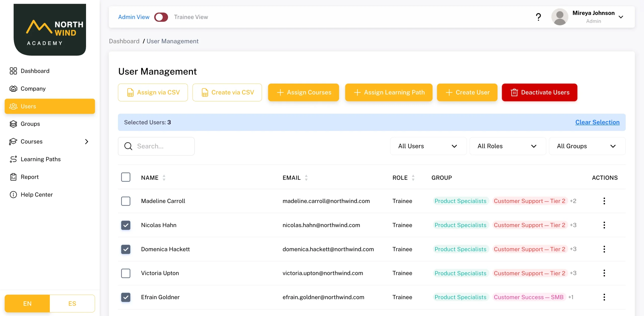Uncheck Domenica Hackett's checkbox
Image resolution: width=644 pixels, height=316 pixels.
[126, 249]
